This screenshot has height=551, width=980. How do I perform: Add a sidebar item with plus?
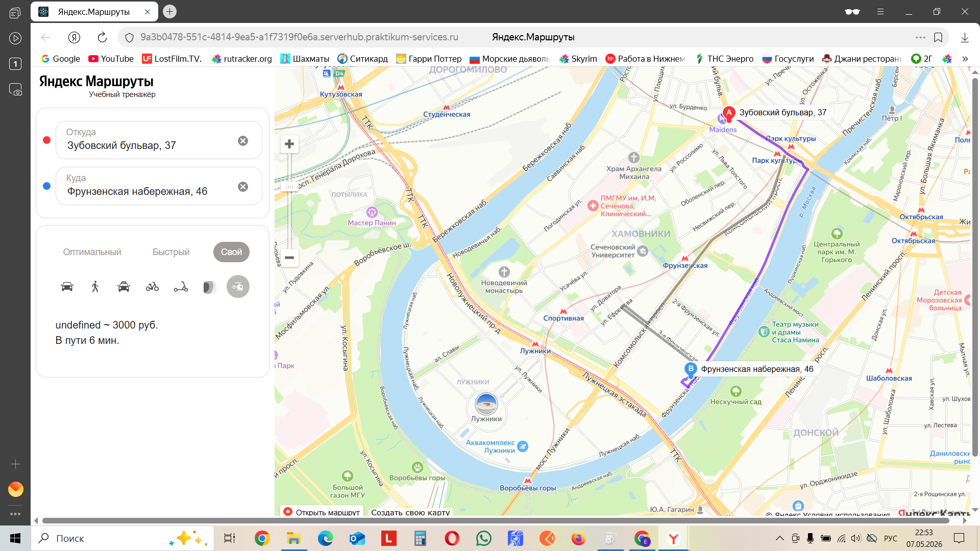(x=15, y=464)
